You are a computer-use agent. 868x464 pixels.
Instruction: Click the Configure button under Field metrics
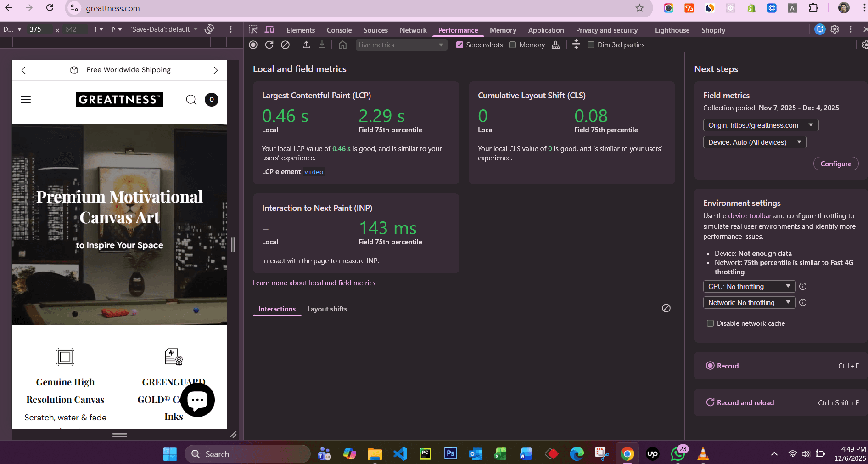[x=835, y=164]
